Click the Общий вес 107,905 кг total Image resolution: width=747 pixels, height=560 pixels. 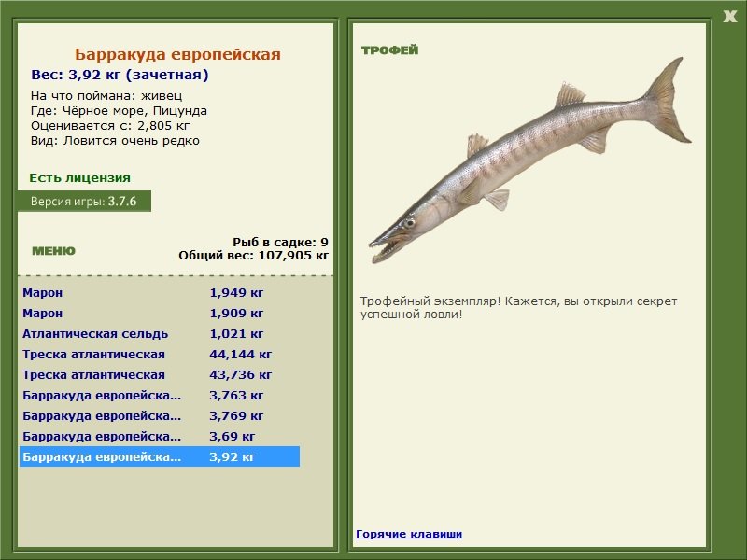(x=253, y=256)
